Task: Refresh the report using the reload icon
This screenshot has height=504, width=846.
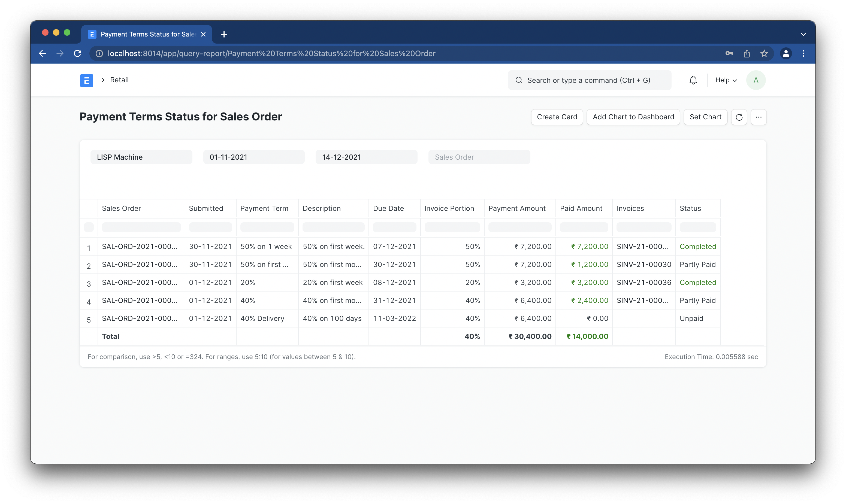Action: tap(739, 117)
